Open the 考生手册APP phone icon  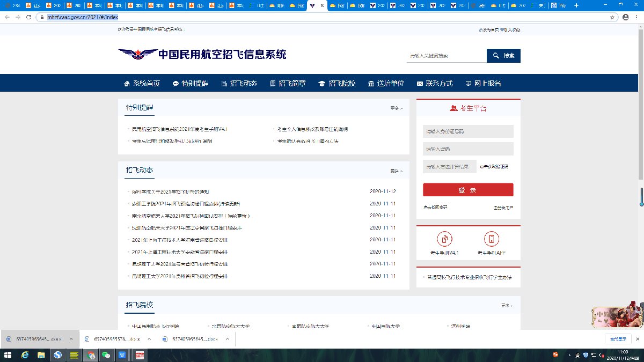point(492,239)
